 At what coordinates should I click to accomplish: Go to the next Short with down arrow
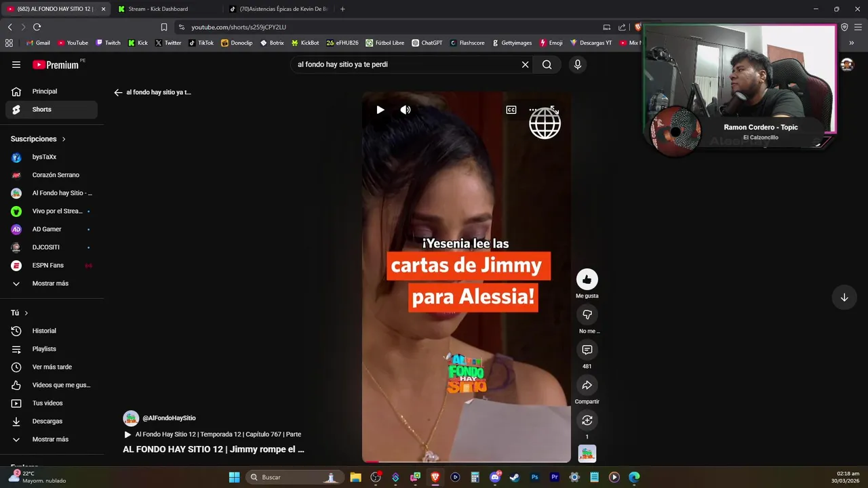[x=844, y=298]
